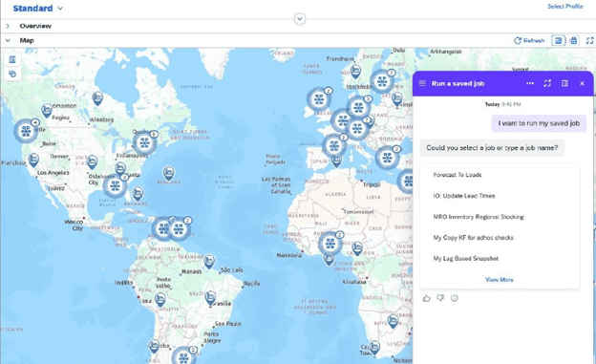
Task: Click the cluster of 3 near Gulf of Mexico
Action: click(x=115, y=185)
